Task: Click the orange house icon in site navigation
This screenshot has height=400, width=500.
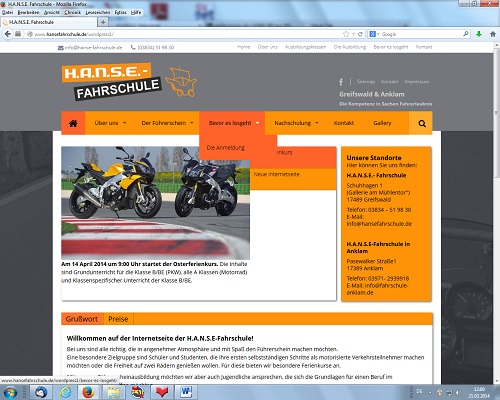Action: tap(73, 123)
